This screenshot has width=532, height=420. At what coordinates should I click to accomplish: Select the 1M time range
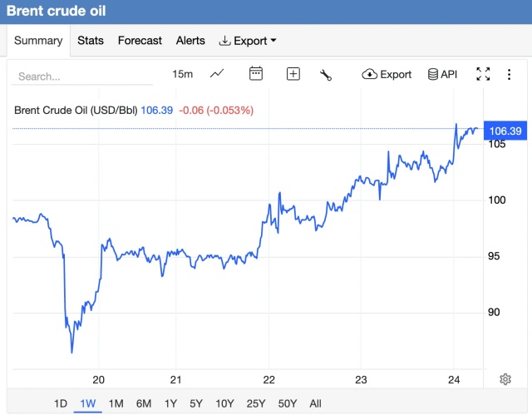(x=116, y=403)
